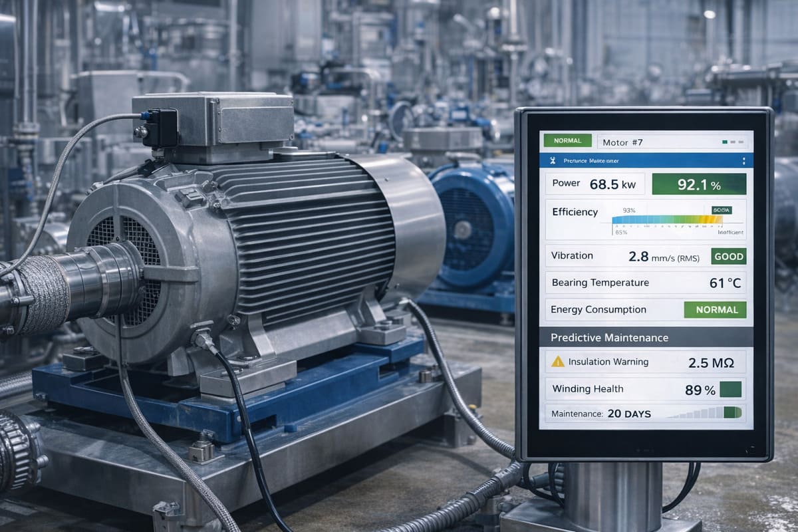Tap the Maintenance countdown progress bar

tap(706, 413)
